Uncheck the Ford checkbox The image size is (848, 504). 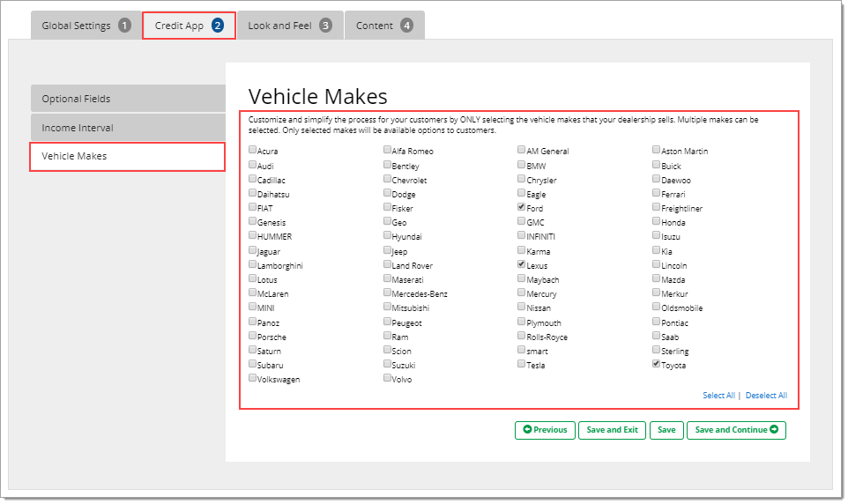click(x=521, y=206)
